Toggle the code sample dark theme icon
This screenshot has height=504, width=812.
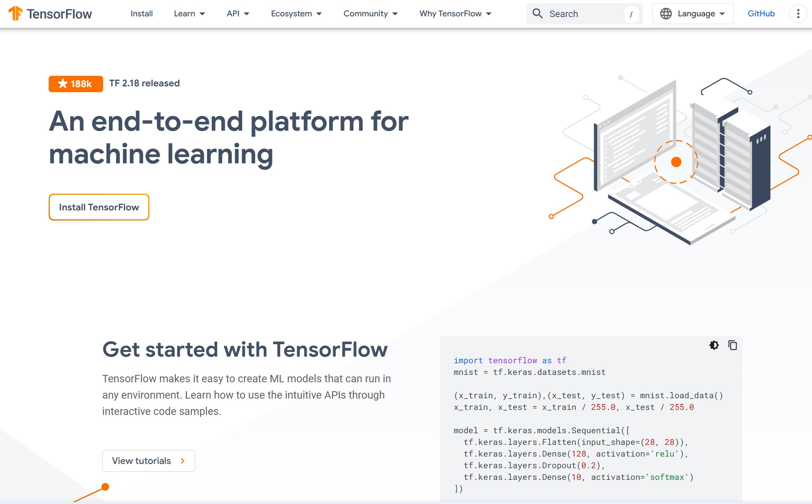tap(714, 345)
